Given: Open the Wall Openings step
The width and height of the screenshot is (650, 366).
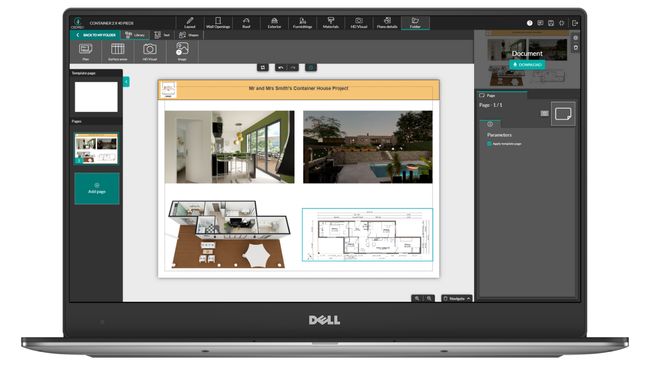Looking at the screenshot, I should point(218,23).
